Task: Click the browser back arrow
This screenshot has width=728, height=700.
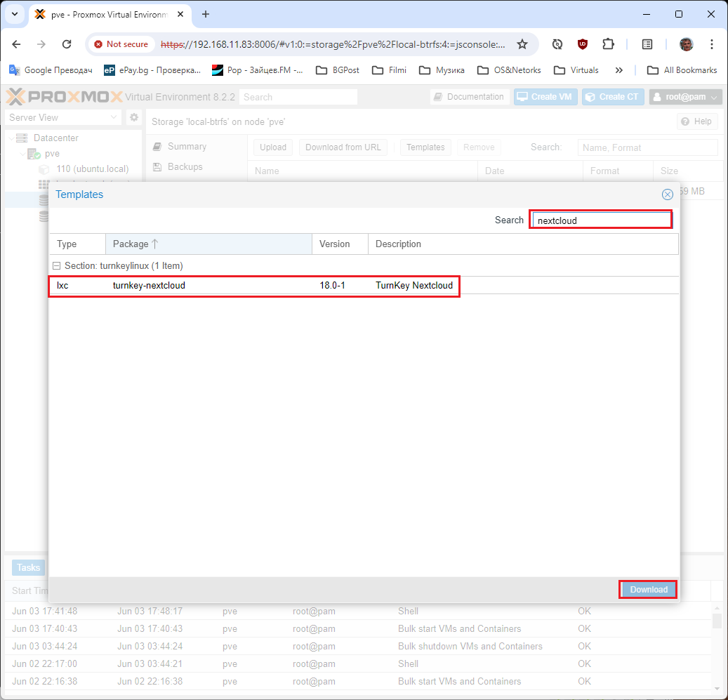Action: click(x=16, y=44)
